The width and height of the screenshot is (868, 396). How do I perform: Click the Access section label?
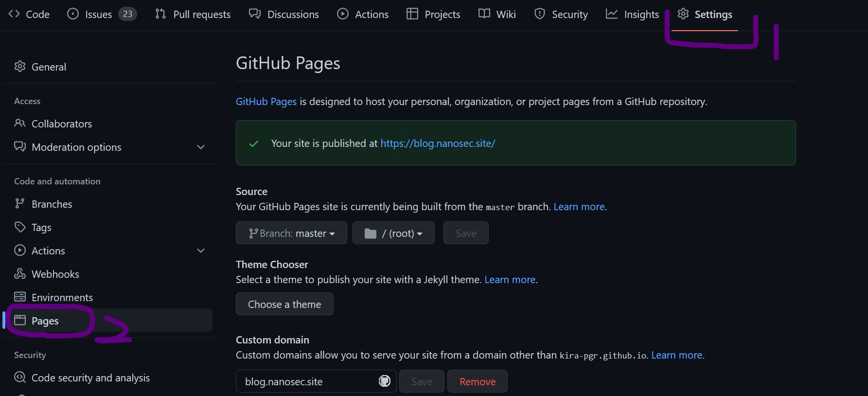click(27, 101)
